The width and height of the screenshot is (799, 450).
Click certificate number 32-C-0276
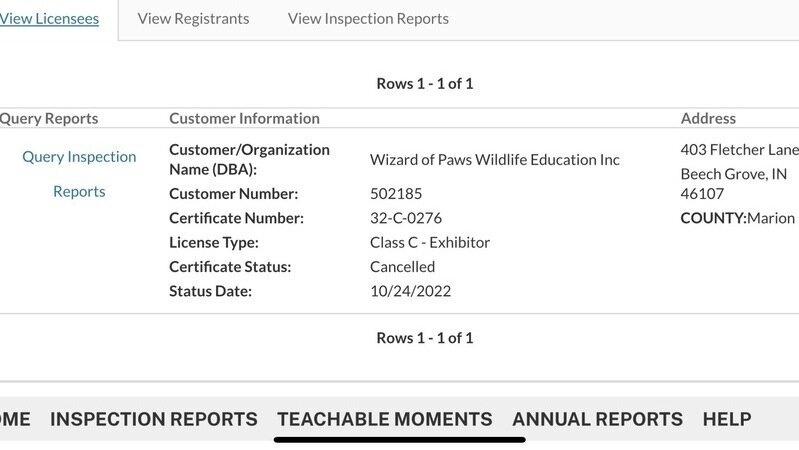[406, 218]
